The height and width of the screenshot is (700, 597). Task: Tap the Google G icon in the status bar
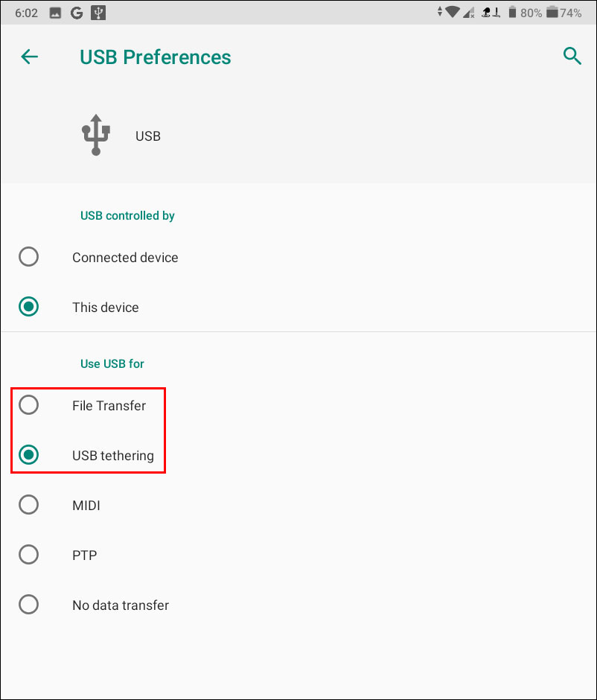77,12
